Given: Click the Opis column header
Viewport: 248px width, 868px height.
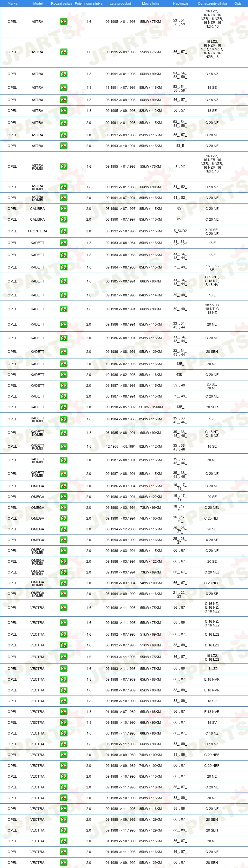Looking at the screenshot, I should coord(238,3).
